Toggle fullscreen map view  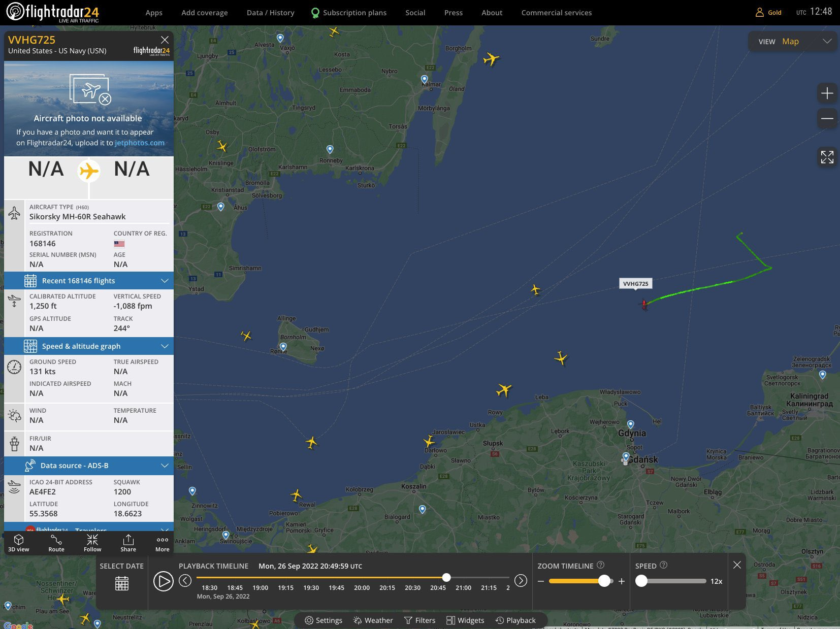827,157
